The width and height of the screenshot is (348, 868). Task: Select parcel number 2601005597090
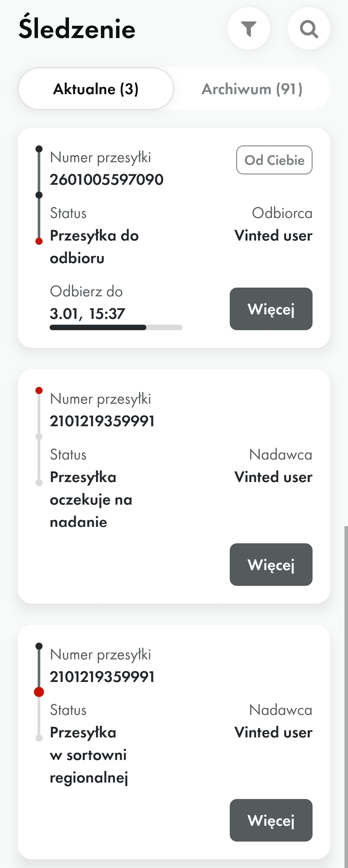106,180
